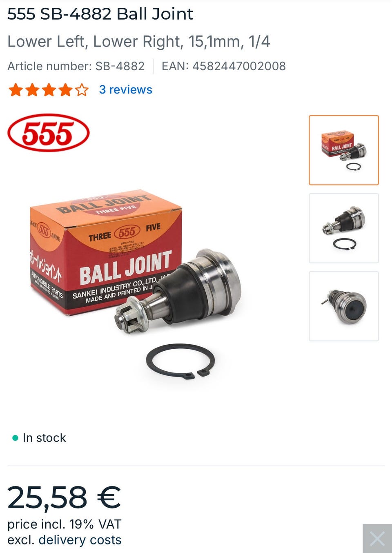Click the fourth filled rating star
This screenshot has width=392, height=553.
click(65, 89)
